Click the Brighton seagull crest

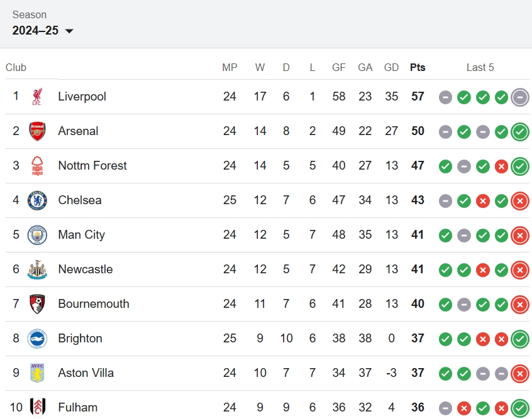[37, 339]
